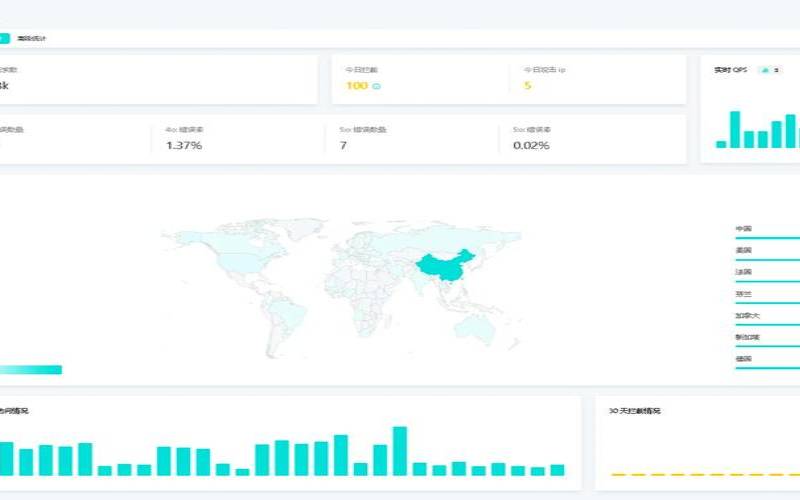800x500 pixels.
Task: Click the 30 天拦截情况 chart title
Action: (x=635, y=411)
